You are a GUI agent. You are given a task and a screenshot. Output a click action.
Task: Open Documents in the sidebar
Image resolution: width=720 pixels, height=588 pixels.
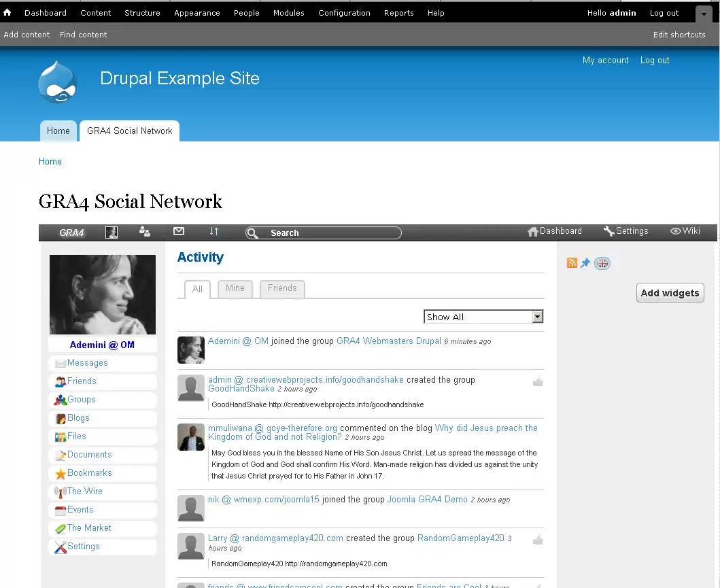coord(103,455)
